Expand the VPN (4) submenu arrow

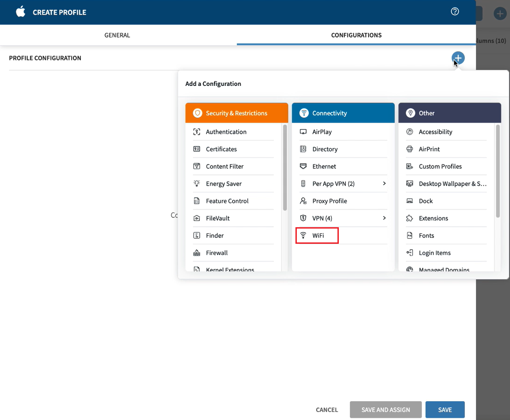[x=384, y=218]
